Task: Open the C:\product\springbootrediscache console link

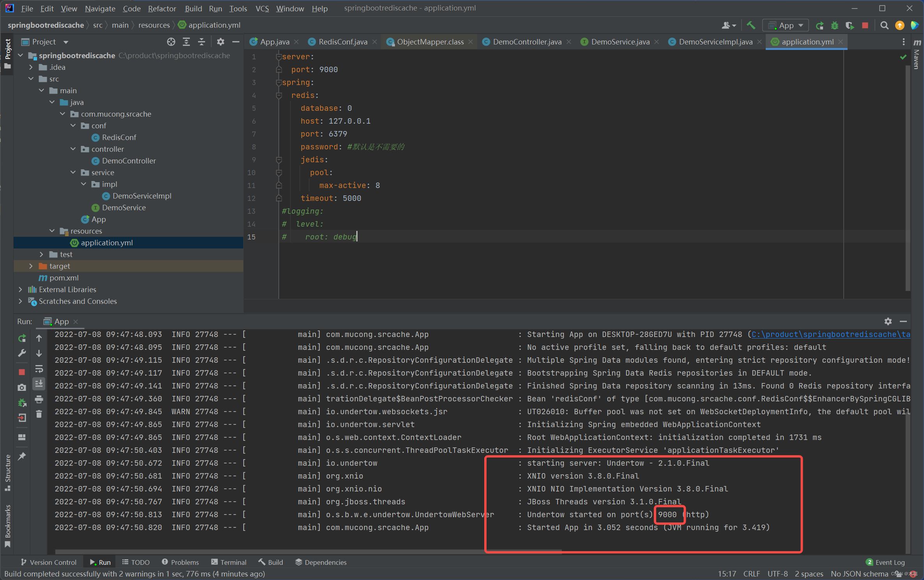Action: pos(830,334)
